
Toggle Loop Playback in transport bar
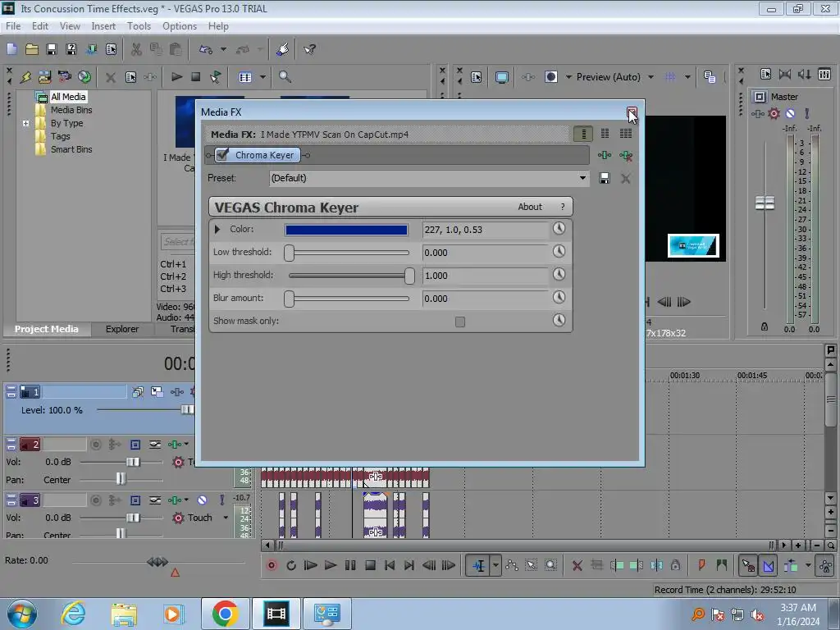291,565
